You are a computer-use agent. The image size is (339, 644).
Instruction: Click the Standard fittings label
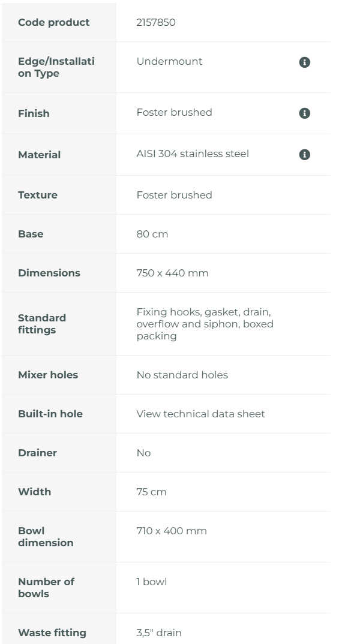[42, 324]
